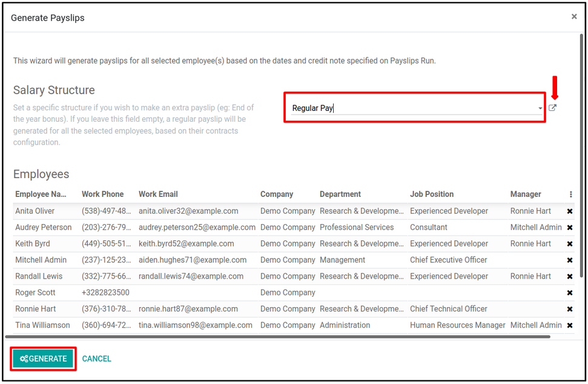Select employee name Tina Williamson
588x384 pixels.
[x=43, y=325]
